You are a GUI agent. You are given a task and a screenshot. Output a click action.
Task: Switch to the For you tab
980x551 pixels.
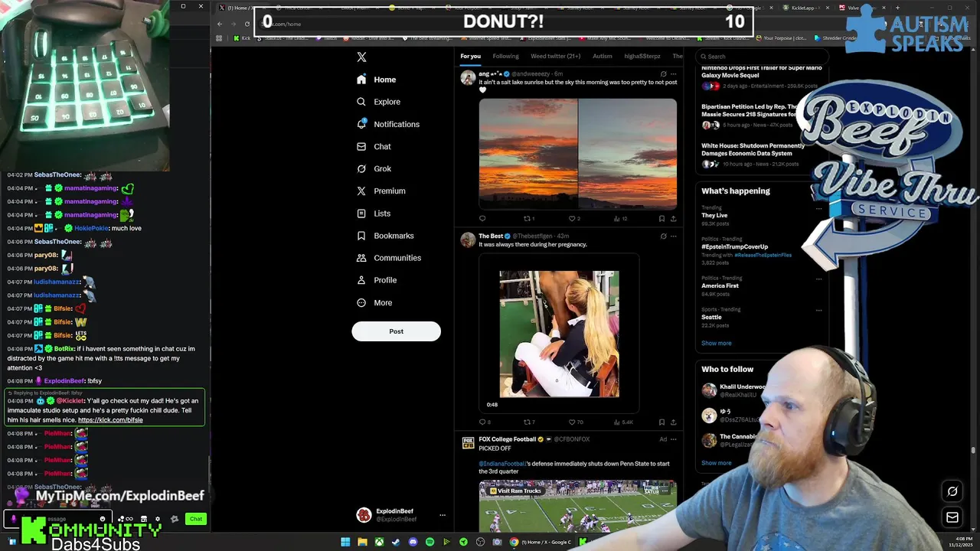(x=470, y=56)
